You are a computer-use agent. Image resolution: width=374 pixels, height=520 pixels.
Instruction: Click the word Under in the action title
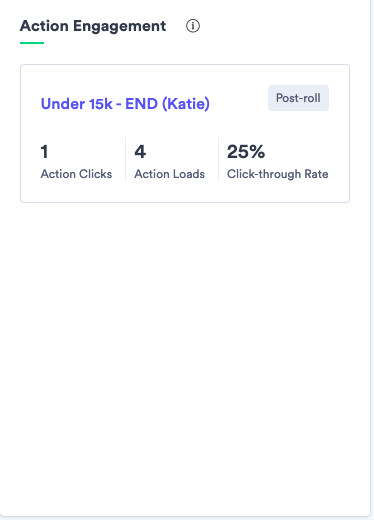coord(63,104)
